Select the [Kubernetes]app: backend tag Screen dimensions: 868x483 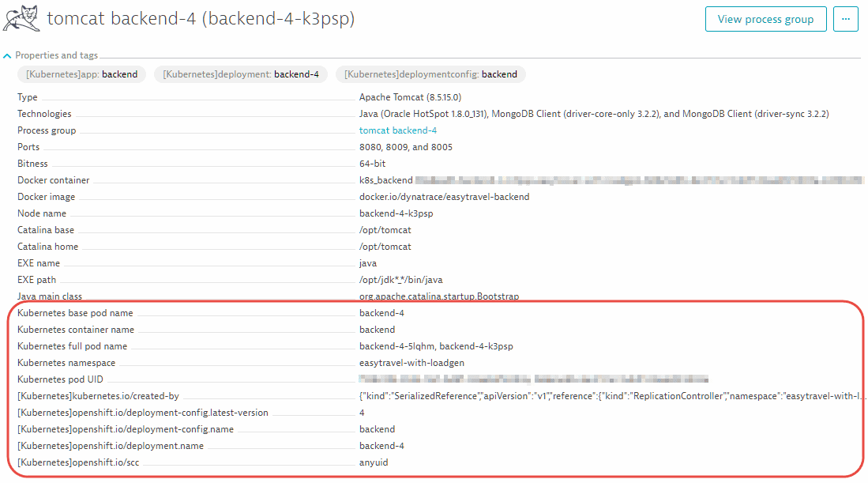click(x=82, y=74)
